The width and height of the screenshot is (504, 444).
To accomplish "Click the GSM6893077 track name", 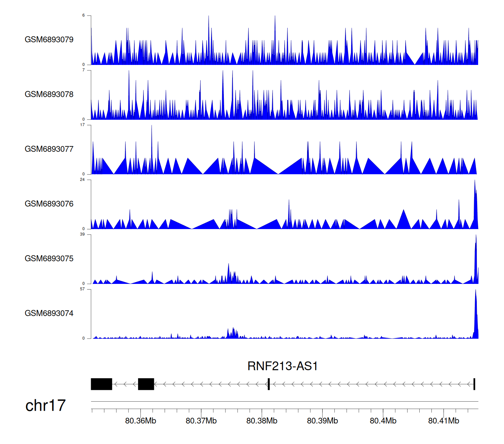I will [49, 149].
